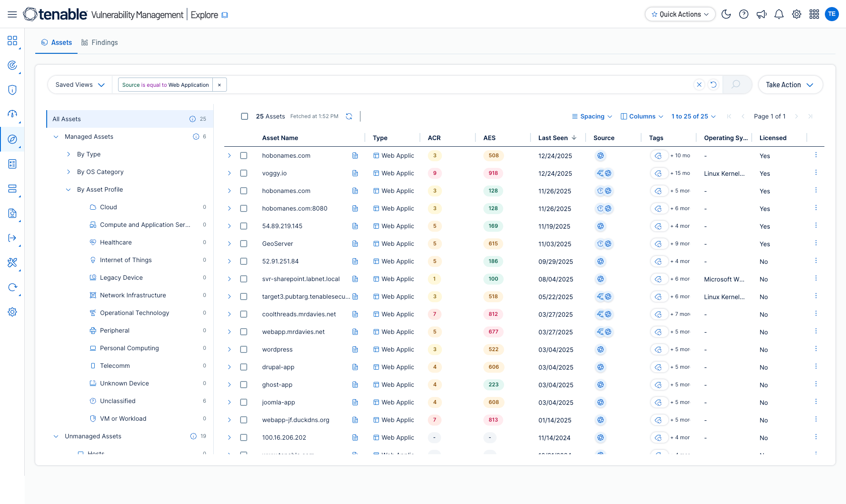
Task: Check the wordpress asset row
Action: [x=244, y=349]
